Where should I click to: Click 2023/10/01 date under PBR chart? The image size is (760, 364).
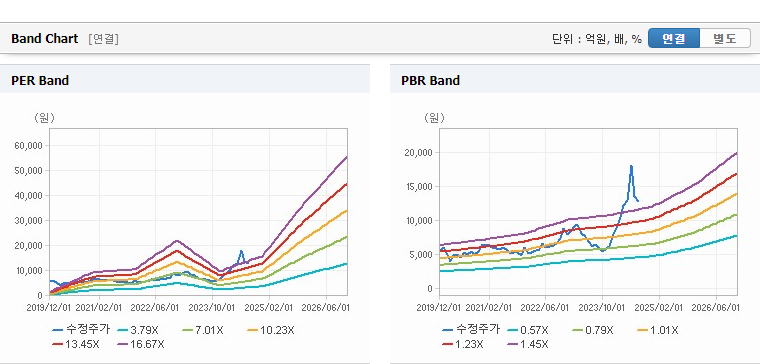602,308
